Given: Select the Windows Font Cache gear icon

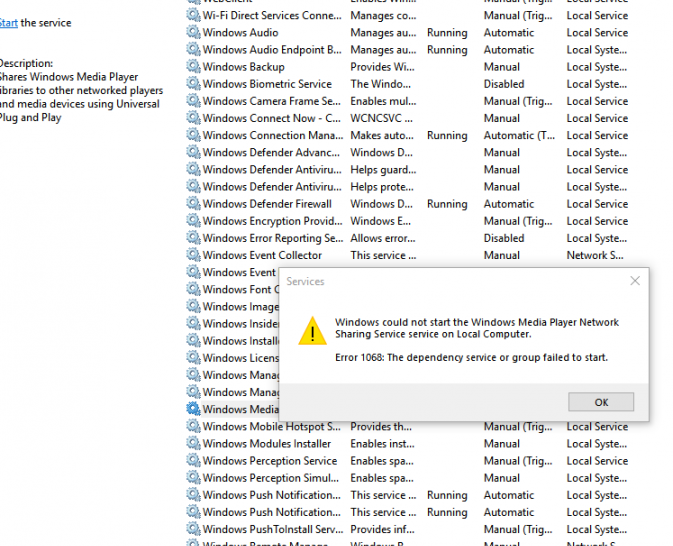Looking at the screenshot, I should [x=193, y=289].
